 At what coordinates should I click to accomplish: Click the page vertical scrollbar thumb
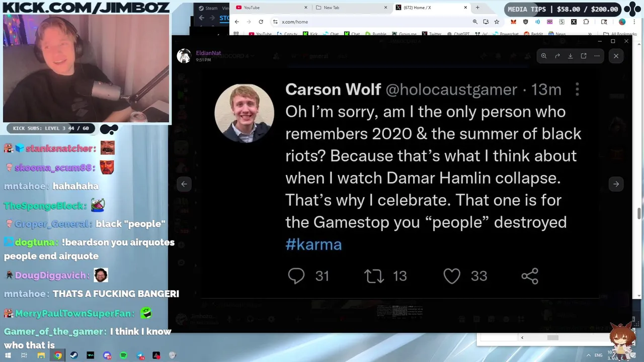(639, 213)
